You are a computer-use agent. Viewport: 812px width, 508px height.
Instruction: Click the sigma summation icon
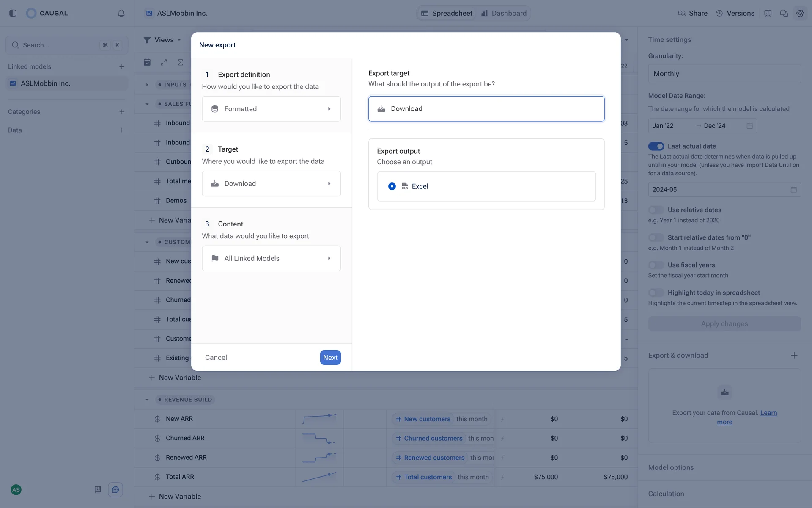181,62
